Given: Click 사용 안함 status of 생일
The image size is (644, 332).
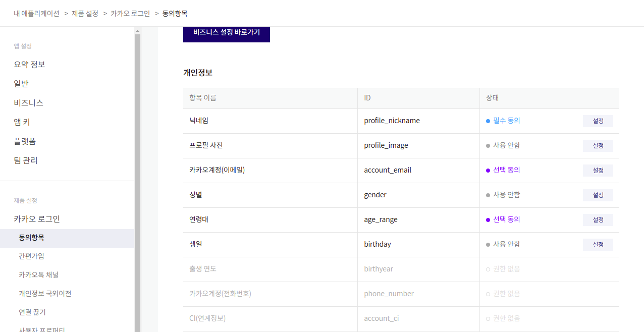Looking at the screenshot, I should point(503,244).
